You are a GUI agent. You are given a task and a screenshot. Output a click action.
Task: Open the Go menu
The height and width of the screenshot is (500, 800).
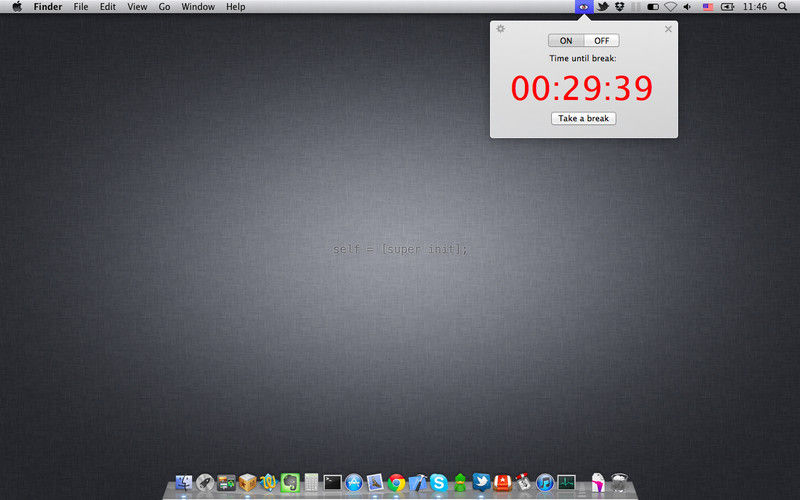(x=164, y=7)
